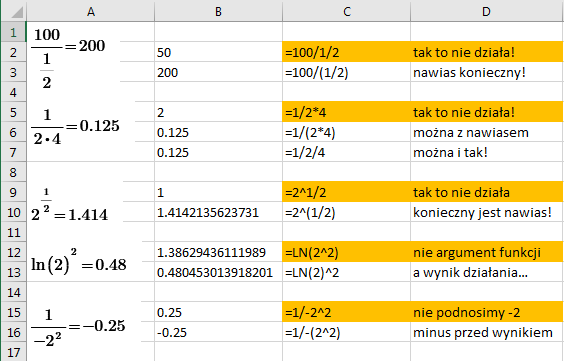
Task: Click cell containing =100/(1/2)
Action: tap(346, 72)
